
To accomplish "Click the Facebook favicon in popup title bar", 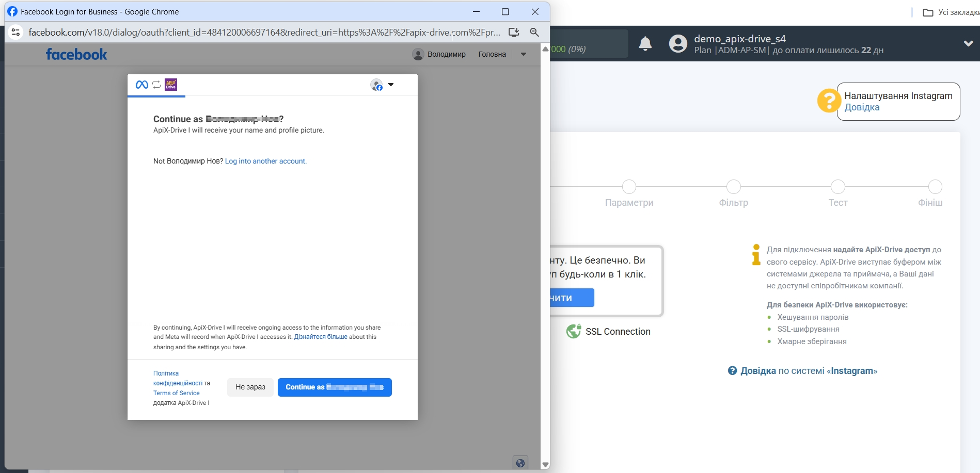I will (12, 11).
